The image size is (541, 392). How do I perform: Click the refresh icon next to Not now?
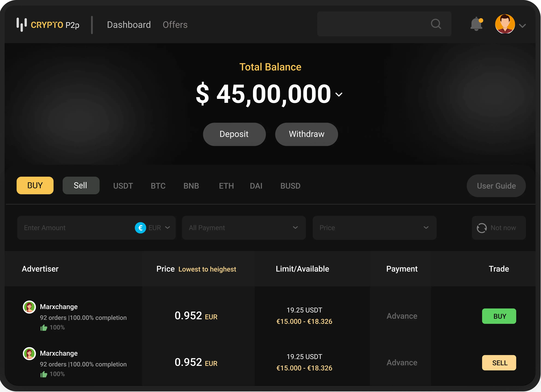pos(482,228)
